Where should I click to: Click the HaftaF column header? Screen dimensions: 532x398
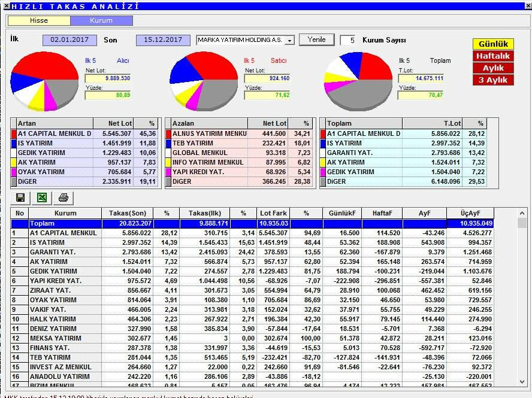coord(382,213)
